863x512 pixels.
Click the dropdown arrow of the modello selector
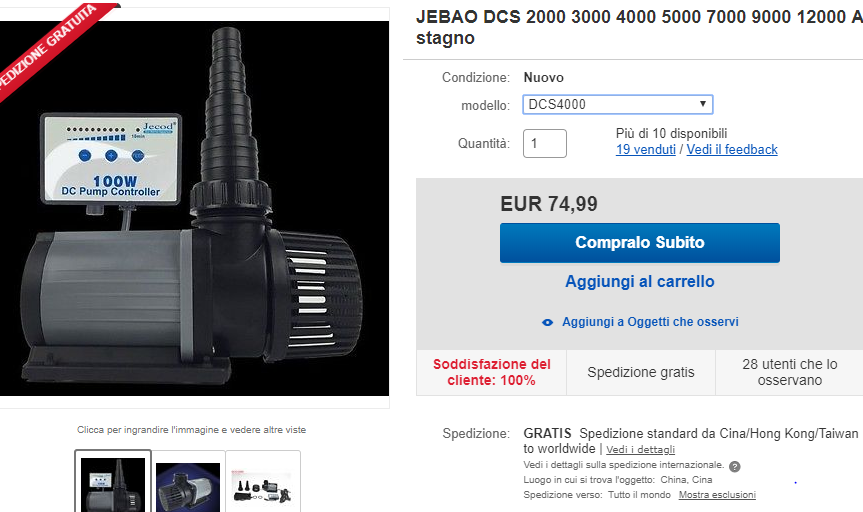pyautogui.click(x=703, y=104)
